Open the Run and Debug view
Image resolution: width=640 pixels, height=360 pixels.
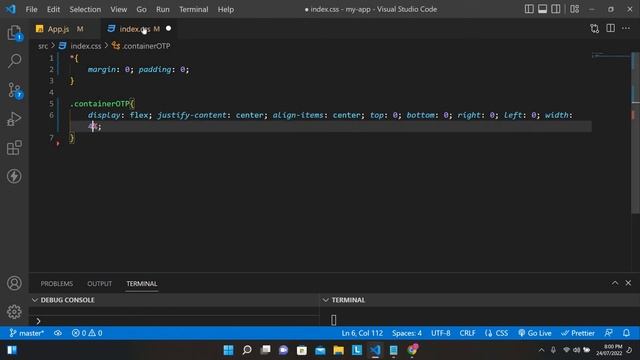click(x=14, y=119)
